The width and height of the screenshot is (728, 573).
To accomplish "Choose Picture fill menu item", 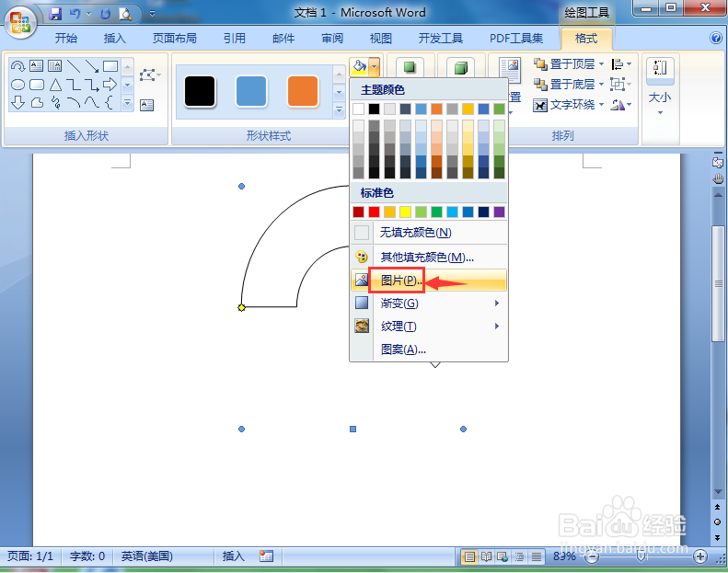I will [x=429, y=281].
